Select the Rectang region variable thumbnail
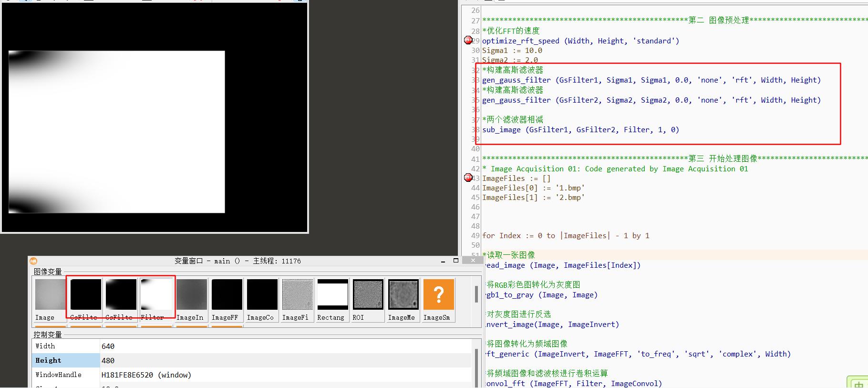The image size is (868, 388). 332,294
